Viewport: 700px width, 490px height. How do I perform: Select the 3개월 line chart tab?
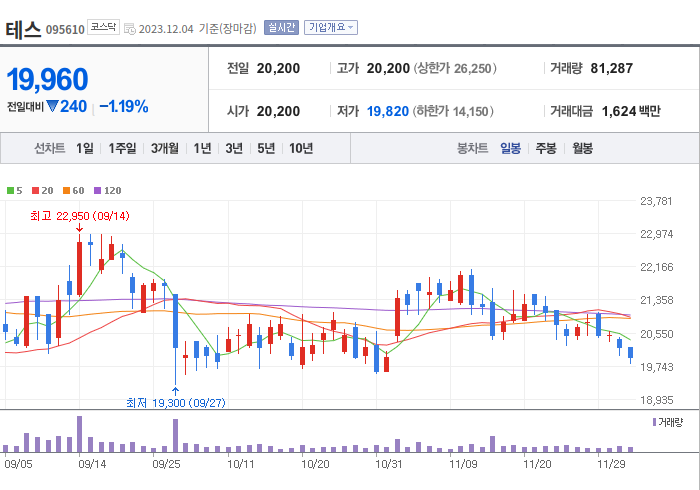point(165,148)
